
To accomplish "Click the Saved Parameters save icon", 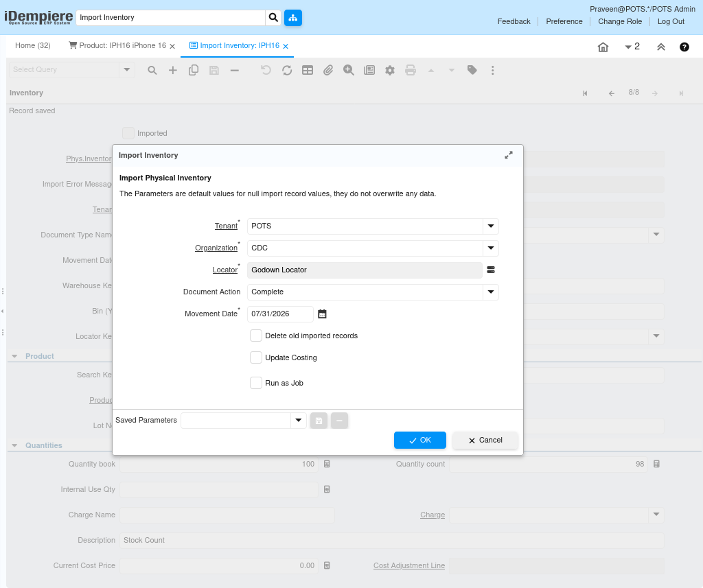I will (x=319, y=421).
